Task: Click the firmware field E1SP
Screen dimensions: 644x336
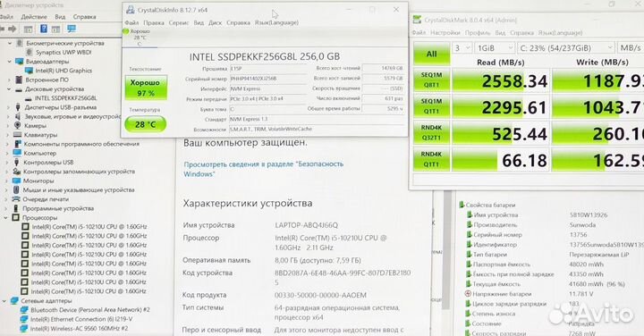Action: pyautogui.click(x=268, y=69)
